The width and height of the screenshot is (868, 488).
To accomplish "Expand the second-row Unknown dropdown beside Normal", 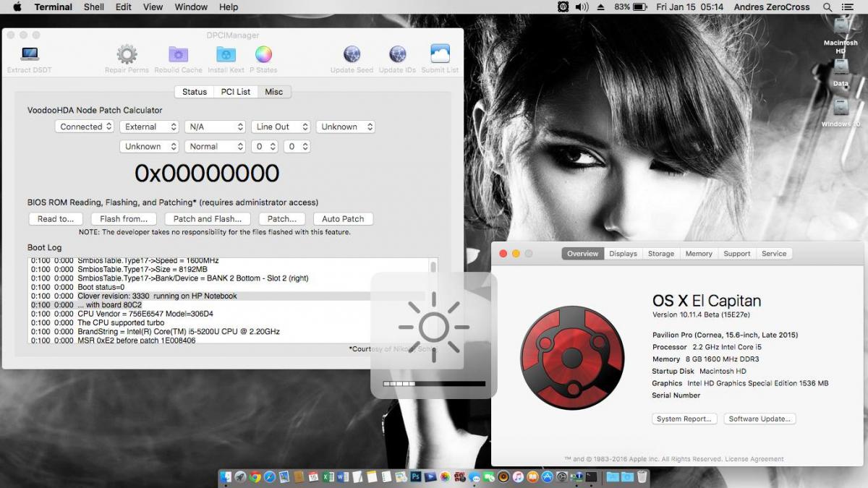I will coord(149,146).
